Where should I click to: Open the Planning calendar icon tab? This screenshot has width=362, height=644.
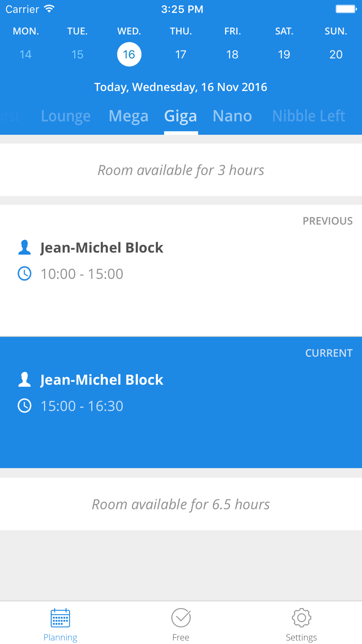tap(60, 618)
